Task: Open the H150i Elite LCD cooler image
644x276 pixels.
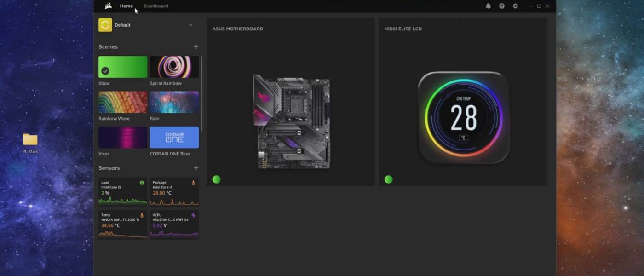Action: [464, 118]
